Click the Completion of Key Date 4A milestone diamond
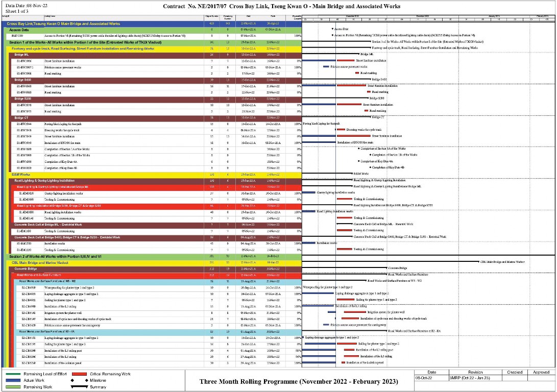557x392 pixels. point(359,161)
